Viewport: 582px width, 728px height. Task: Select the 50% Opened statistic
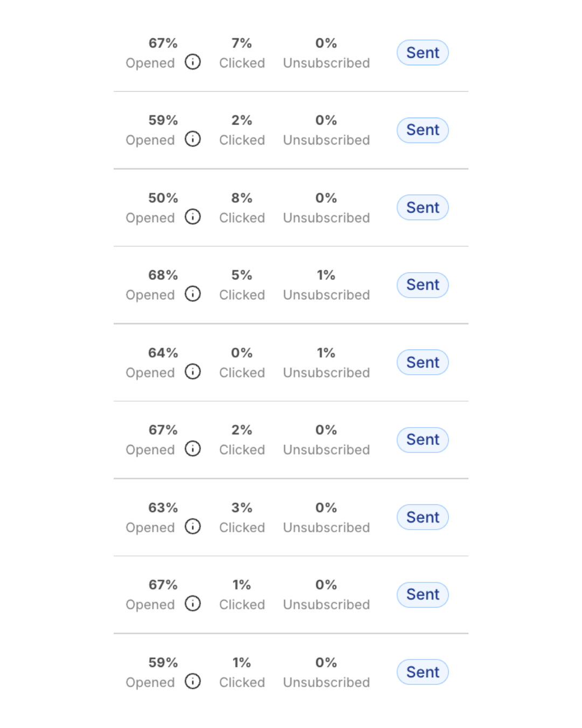pos(150,208)
